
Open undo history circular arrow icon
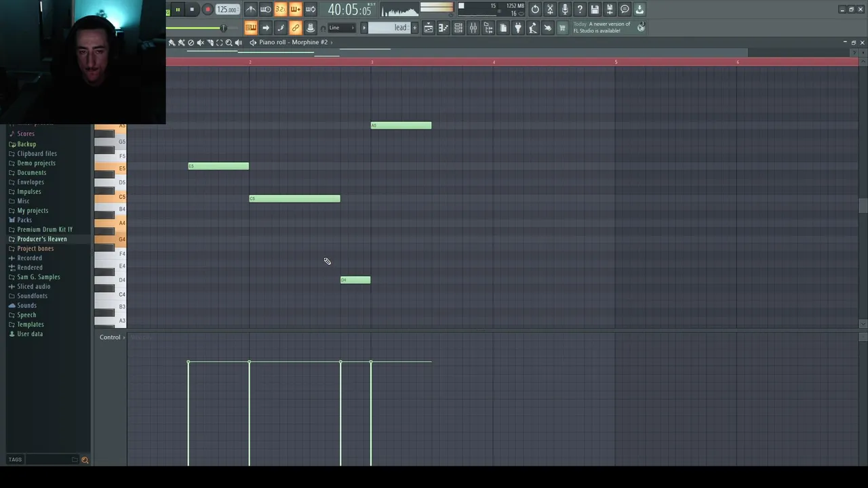coord(535,9)
